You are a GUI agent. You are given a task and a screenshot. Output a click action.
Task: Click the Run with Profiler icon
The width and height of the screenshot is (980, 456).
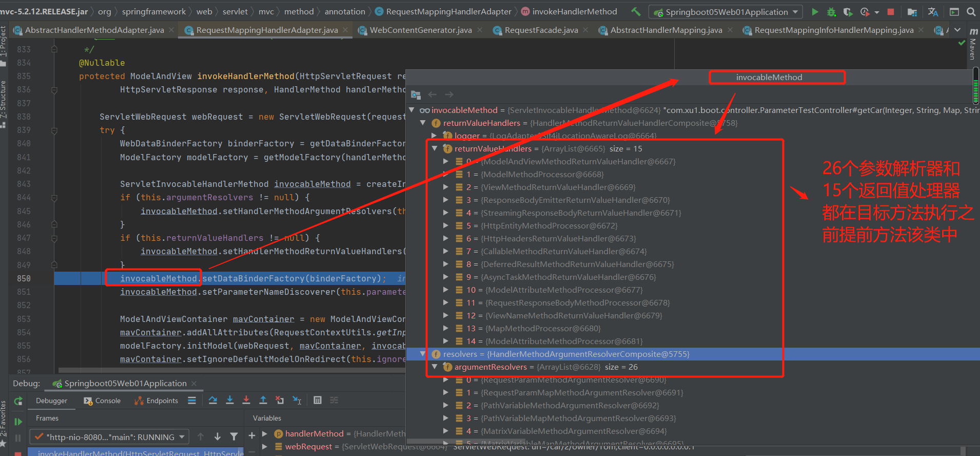(865, 11)
